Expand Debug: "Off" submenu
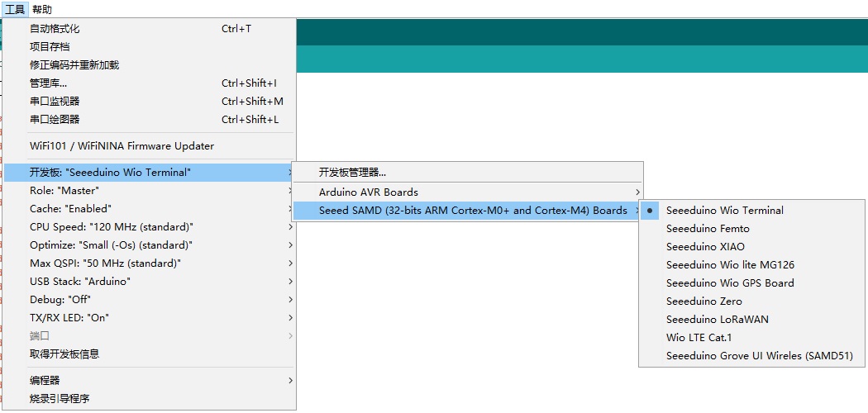 (x=150, y=300)
